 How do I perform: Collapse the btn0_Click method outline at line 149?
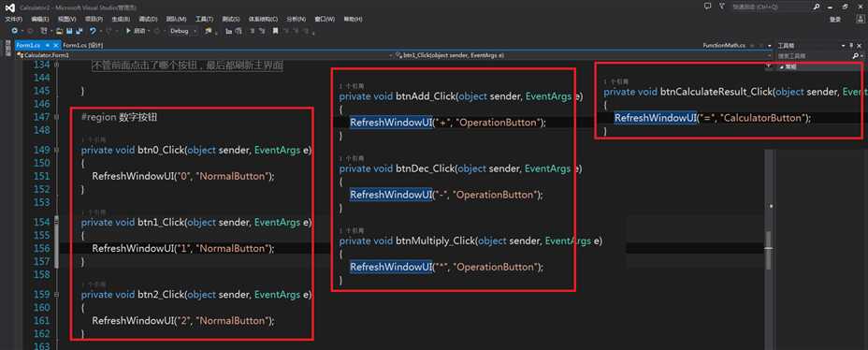(57, 150)
